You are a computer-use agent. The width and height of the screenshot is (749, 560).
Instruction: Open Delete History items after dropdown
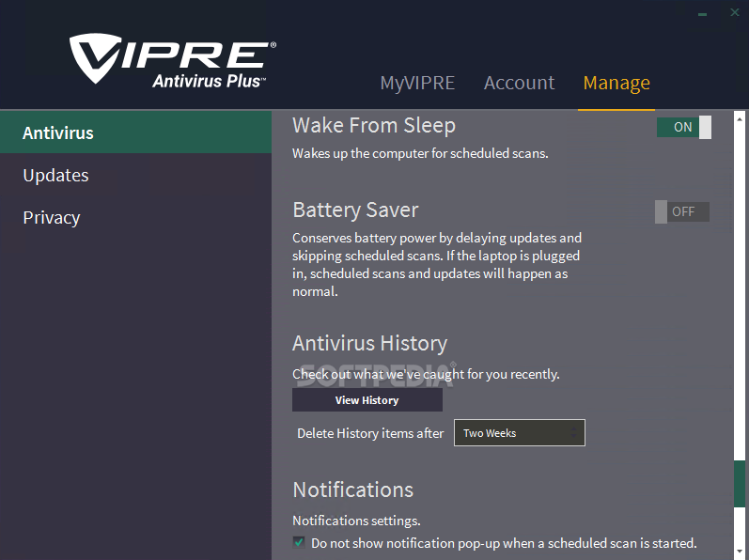tap(520, 432)
